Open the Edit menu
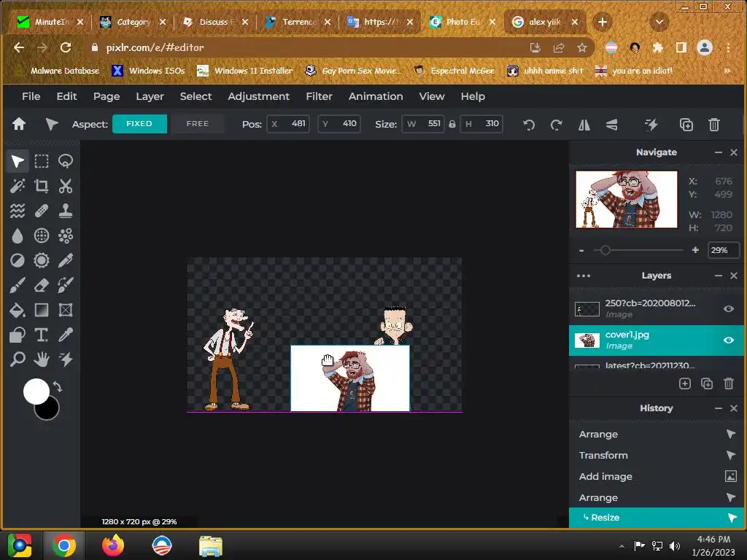The image size is (747, 560). click(66, 96)
